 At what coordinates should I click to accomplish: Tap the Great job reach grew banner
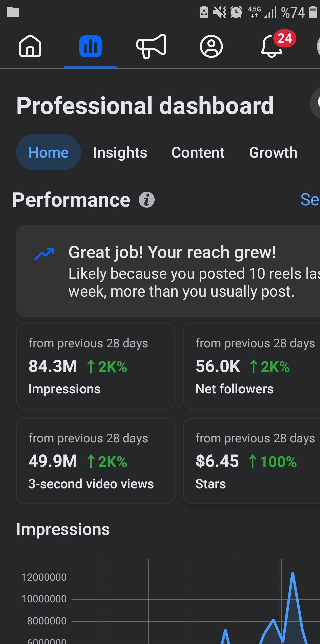(x=168, y=271)
